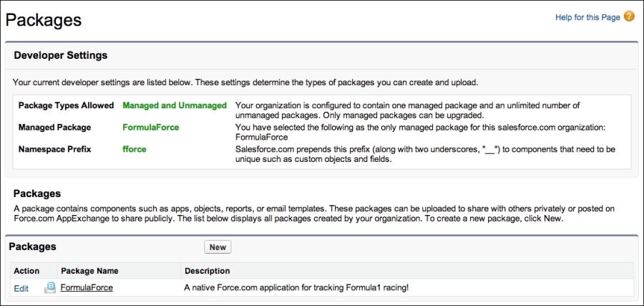644x306 pixels.
Task: Select the Managed and Unmanaged value
Action: coord(175,105)
